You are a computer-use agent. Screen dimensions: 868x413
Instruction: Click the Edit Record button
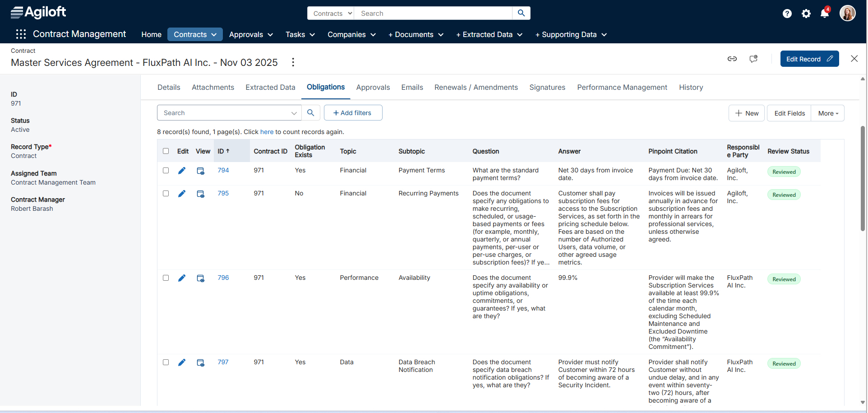[x=809, y=59]
